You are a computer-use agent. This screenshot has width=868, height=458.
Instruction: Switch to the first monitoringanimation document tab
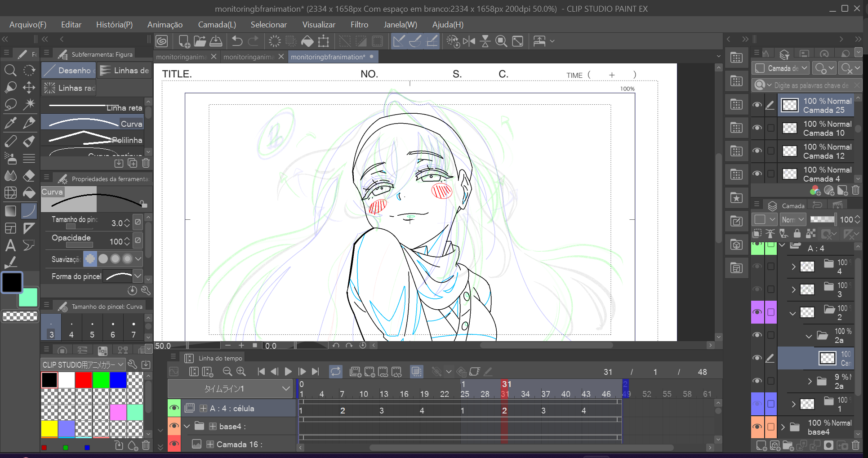182,57
